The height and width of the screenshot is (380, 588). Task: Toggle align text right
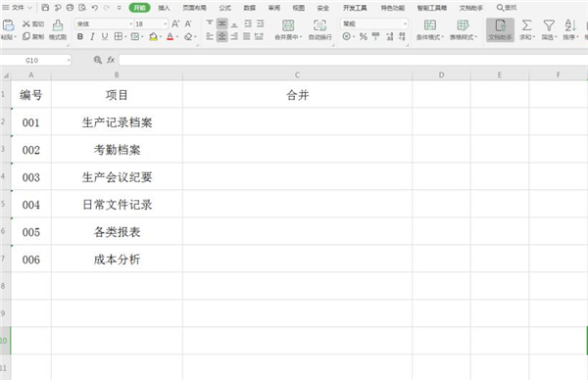click(234, 36)
